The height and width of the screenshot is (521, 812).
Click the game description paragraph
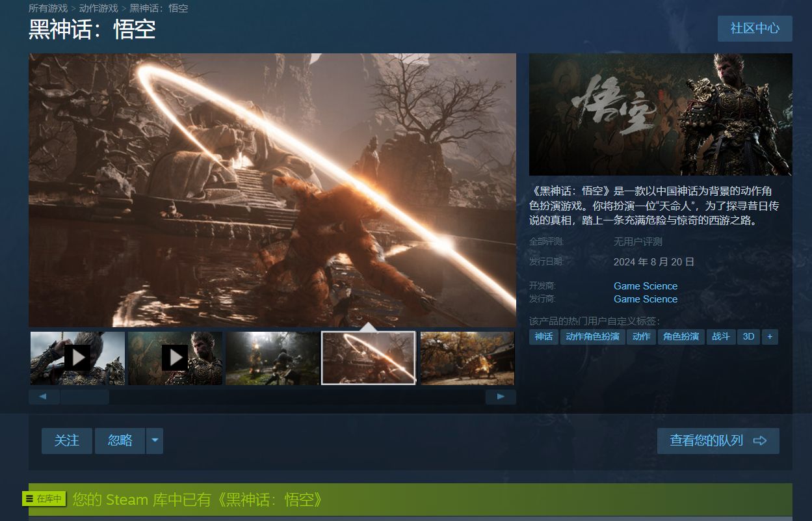coord(655,206)
